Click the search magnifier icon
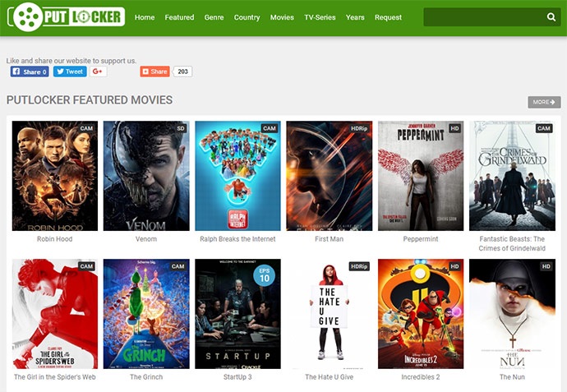Screen dimensions: 567x392 (x=551, y=17)
